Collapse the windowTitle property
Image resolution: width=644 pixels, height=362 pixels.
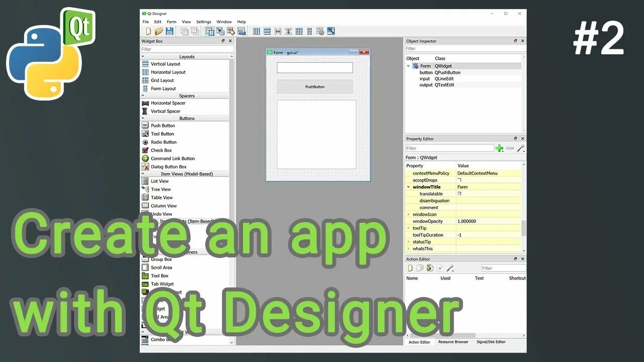[x=408, y=187]
